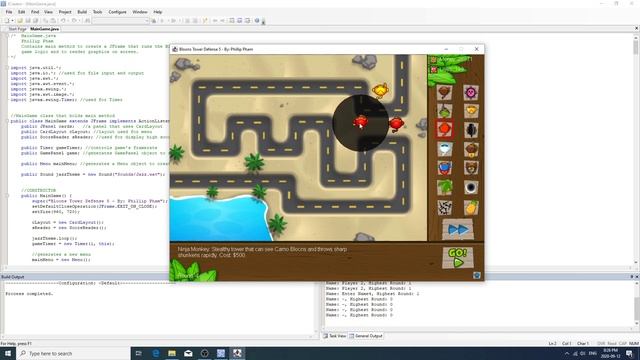
Task: Click the blue help toolbar icon
Action: pos(257,20)
